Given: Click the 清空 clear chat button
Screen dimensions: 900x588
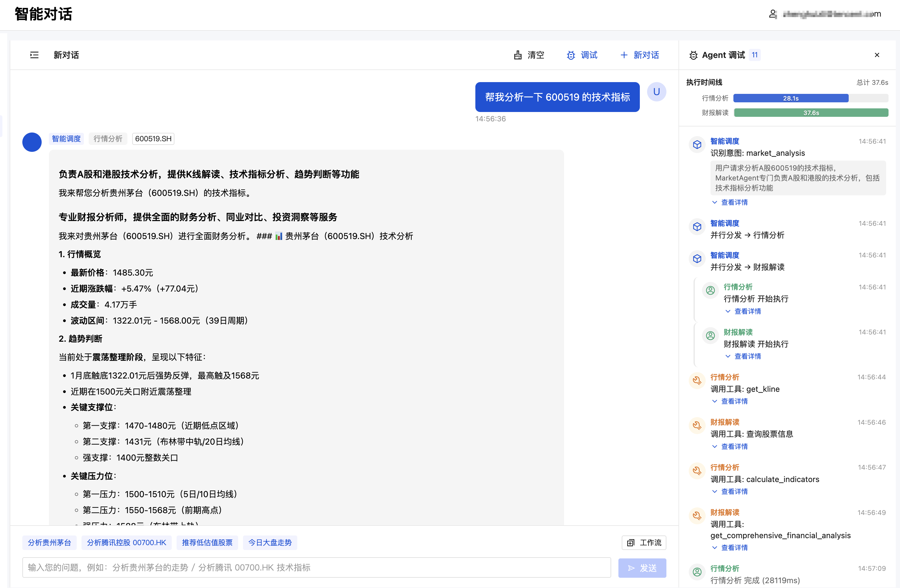Looking at the screenshot, I should 529,55.
